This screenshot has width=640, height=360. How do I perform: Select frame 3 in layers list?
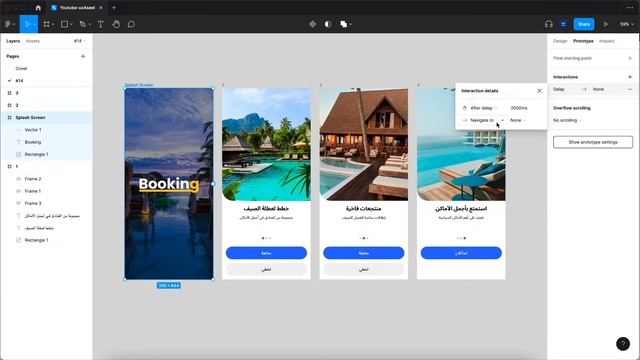click(x=46, y=93)
